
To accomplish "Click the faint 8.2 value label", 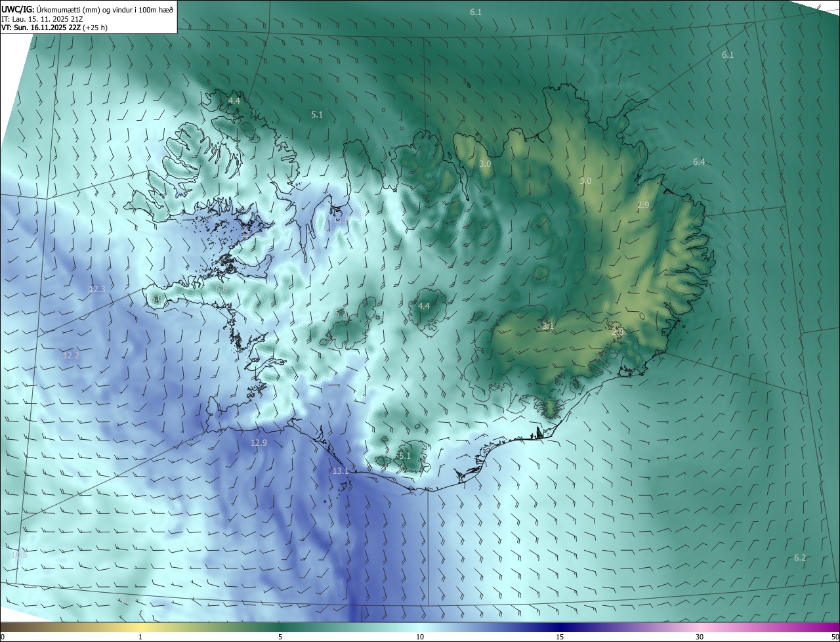I will pos(127,601).
